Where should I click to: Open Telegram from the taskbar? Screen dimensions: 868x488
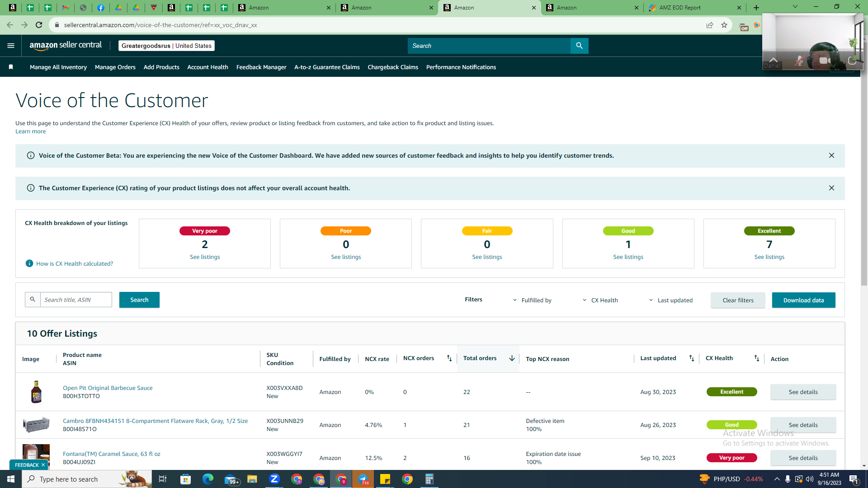363,479
